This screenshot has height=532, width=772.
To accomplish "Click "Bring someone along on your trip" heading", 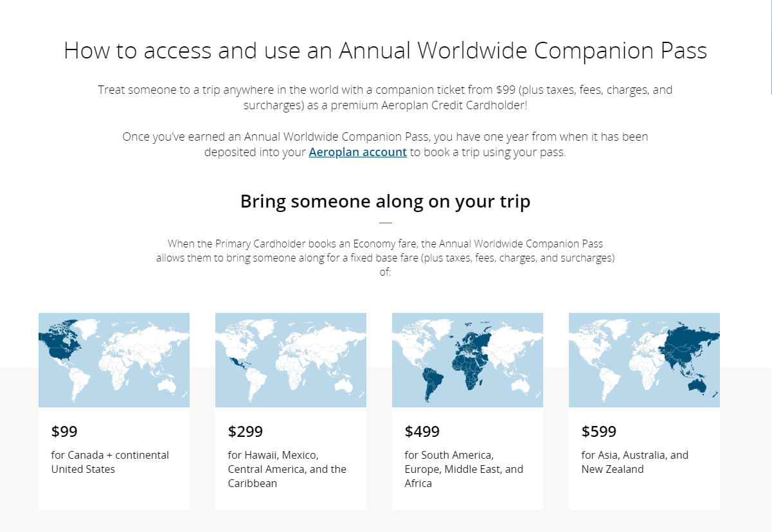I will pos(385,201).
